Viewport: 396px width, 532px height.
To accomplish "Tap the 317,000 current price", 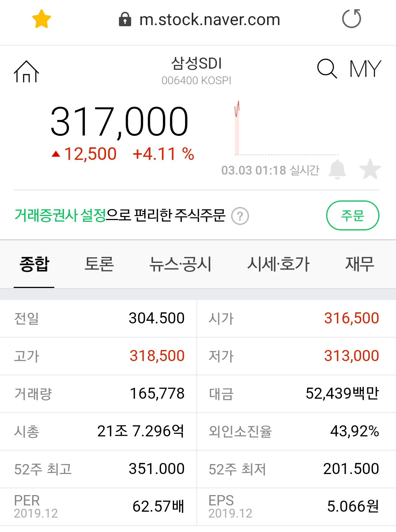I will click(119, 122).
